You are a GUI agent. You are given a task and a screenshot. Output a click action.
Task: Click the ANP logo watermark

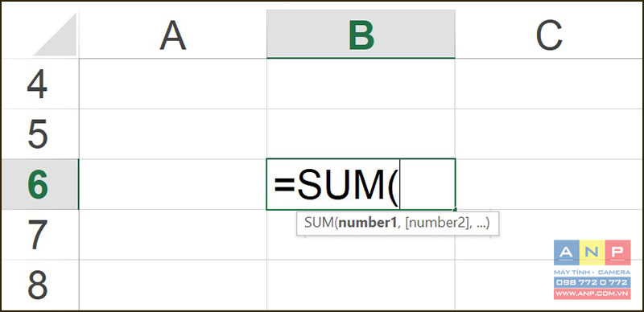592,269
